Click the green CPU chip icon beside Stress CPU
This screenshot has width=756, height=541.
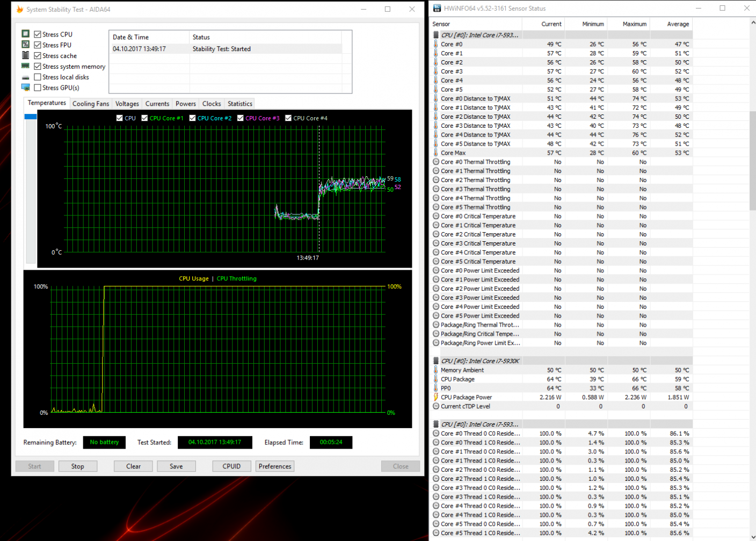pyautogui.click(x=25, y=34)
